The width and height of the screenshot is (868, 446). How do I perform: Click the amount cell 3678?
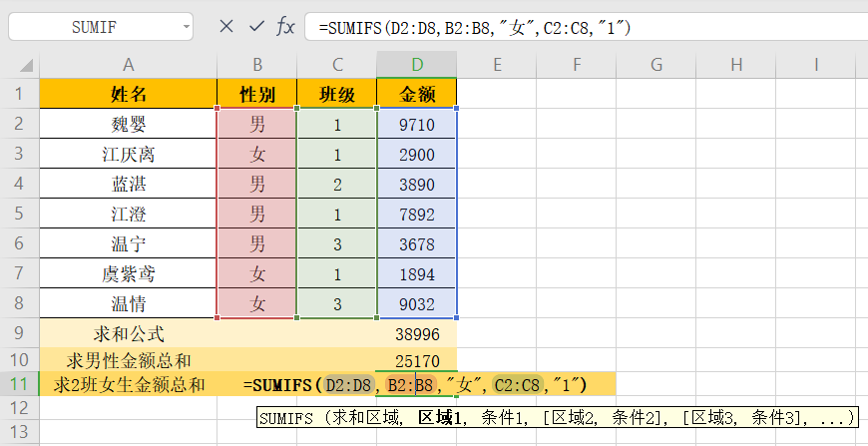pos(417,243)
